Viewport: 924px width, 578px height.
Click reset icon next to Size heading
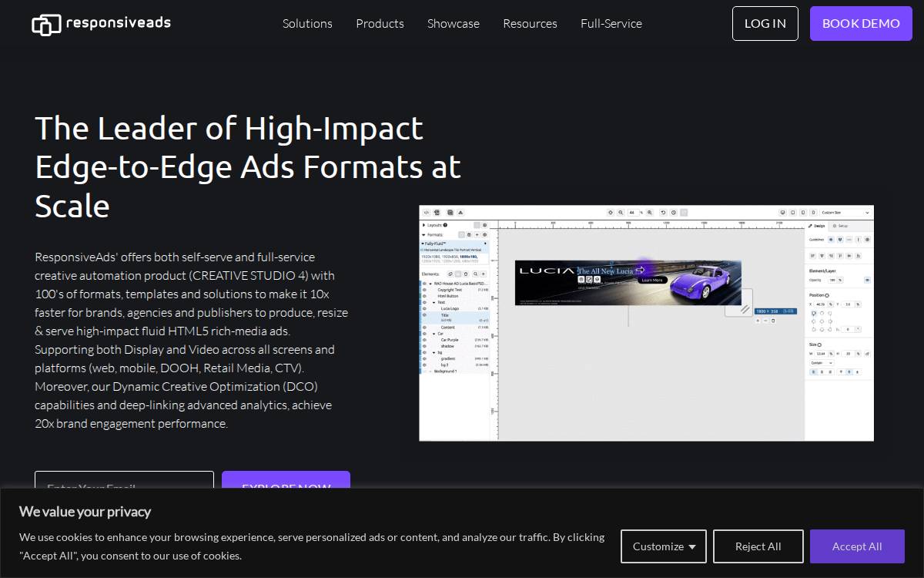coord(819,344)
